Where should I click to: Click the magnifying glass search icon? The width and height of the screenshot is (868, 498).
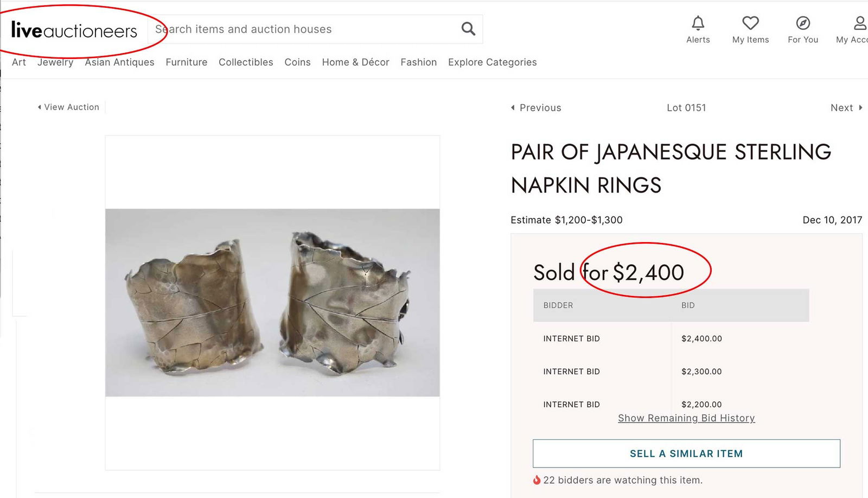pyautogui.click(x=467, y=29)
